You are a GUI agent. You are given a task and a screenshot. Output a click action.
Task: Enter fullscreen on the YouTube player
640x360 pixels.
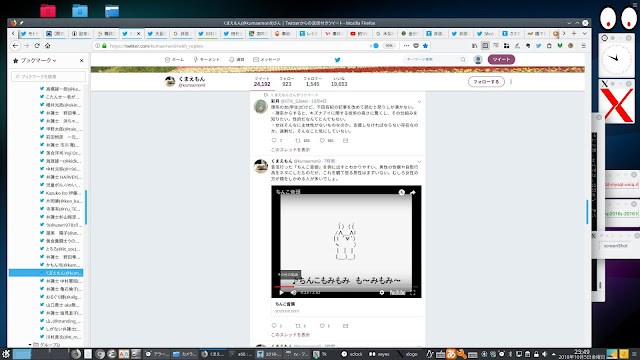tap(413, 292)
